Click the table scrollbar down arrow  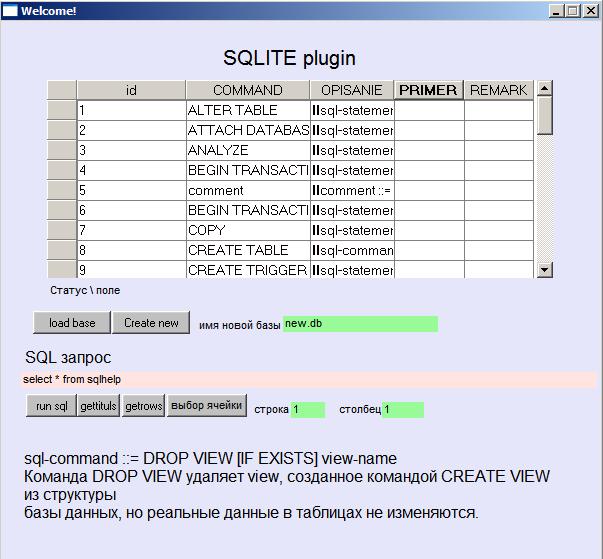544,270
